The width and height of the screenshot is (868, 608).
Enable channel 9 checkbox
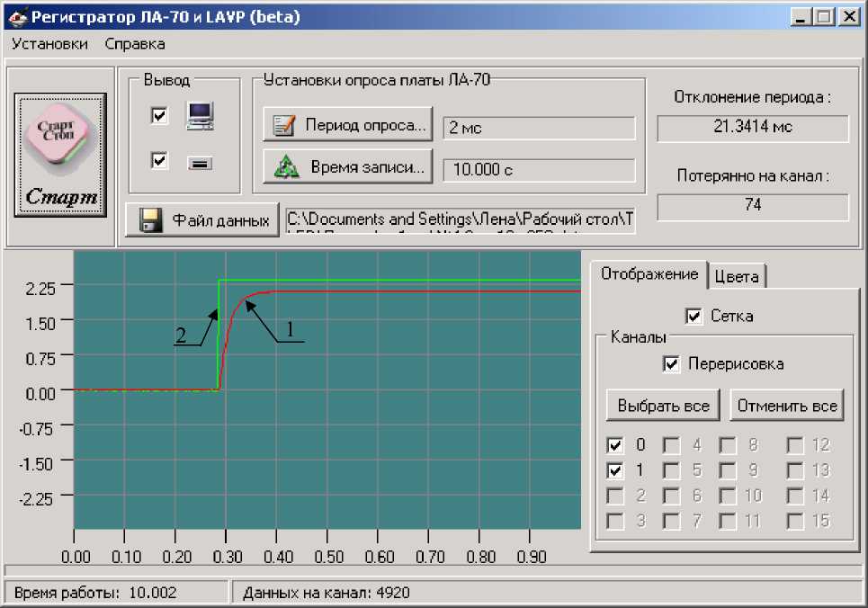[x=728, y=470]
